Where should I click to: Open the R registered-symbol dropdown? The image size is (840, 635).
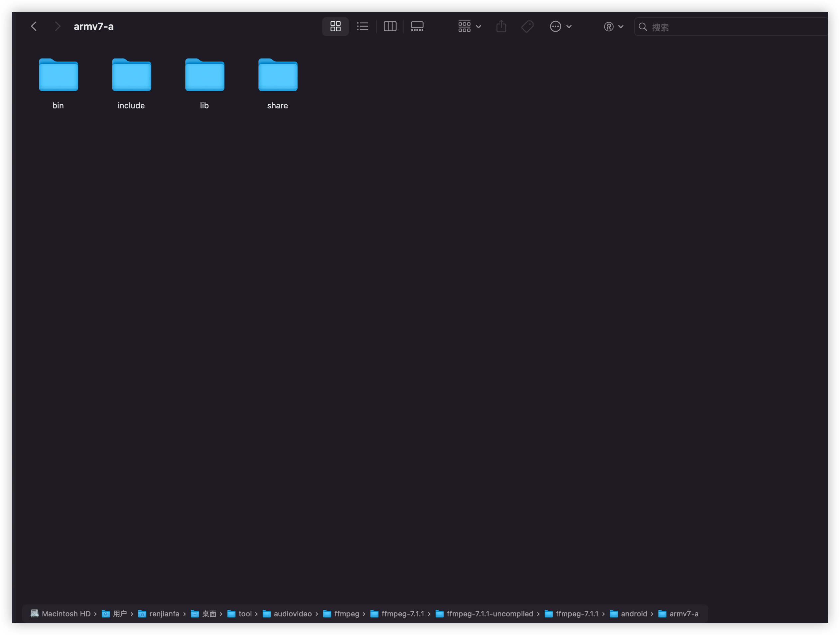[613, 27]
